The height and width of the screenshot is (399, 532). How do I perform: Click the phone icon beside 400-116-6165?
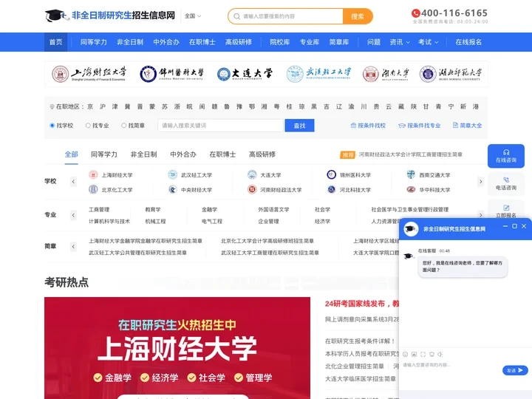coord(415,13)
